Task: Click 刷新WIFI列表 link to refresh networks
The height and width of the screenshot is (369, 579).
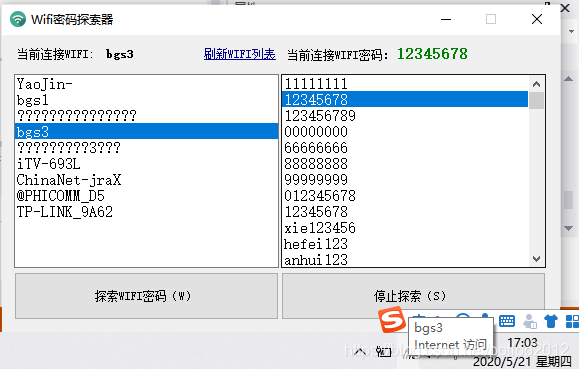Action: 239,55
